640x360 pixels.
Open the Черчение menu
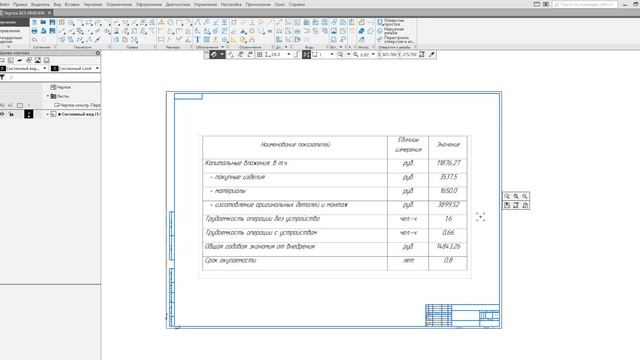click(x=93, y=4)
